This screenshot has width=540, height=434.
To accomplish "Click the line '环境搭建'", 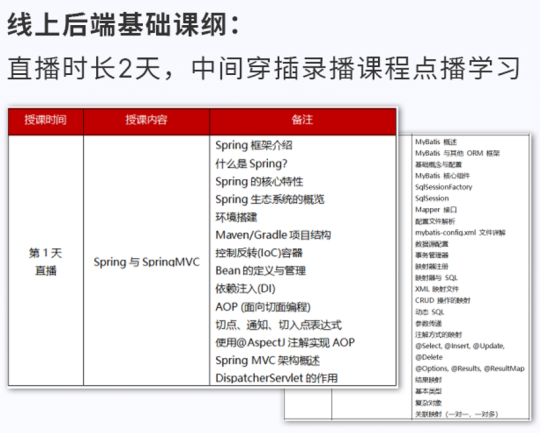I will 236,217.
